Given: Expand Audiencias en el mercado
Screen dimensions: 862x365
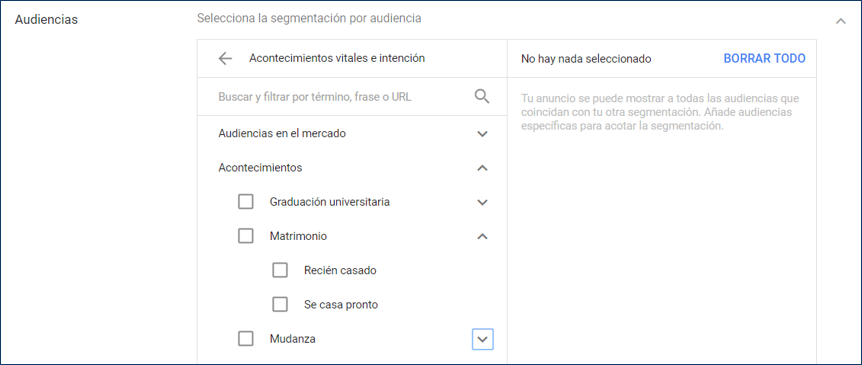Looking at the screenshot, I should (x=482, y=134).
